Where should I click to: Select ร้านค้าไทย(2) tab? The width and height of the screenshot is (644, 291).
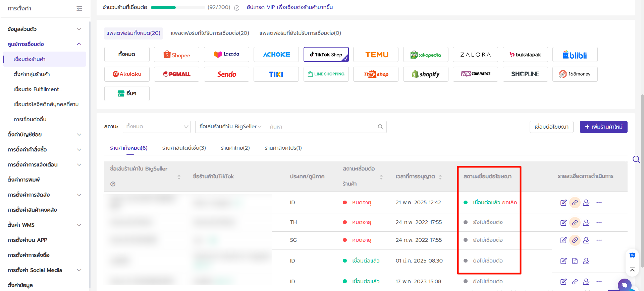(x=235, y=148)
